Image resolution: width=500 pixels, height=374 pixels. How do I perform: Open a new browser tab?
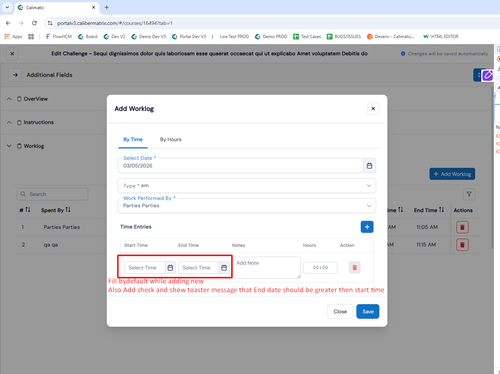click(107, 7)
